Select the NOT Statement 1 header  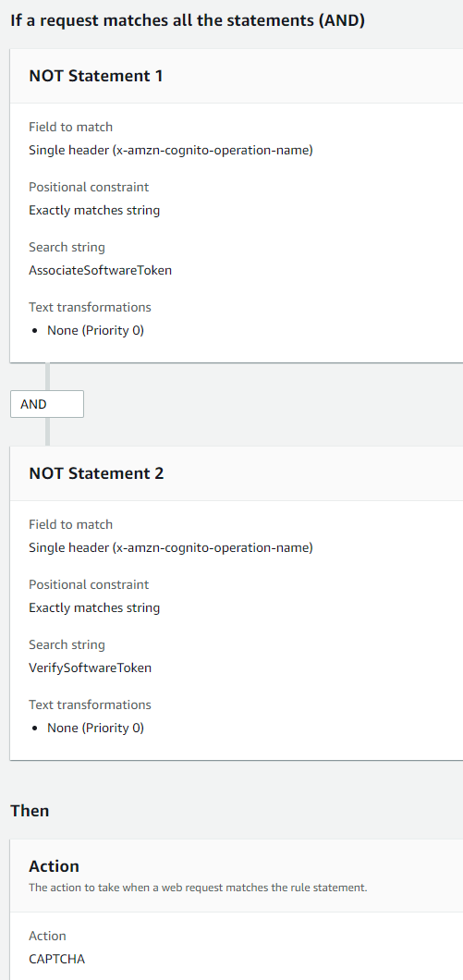96,76
